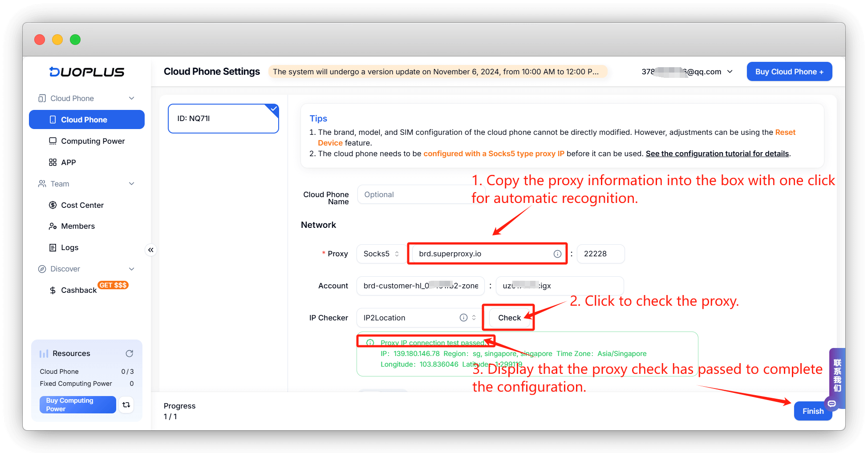Select the Members icon under Team
868x453 pixels.
[53, 226]
